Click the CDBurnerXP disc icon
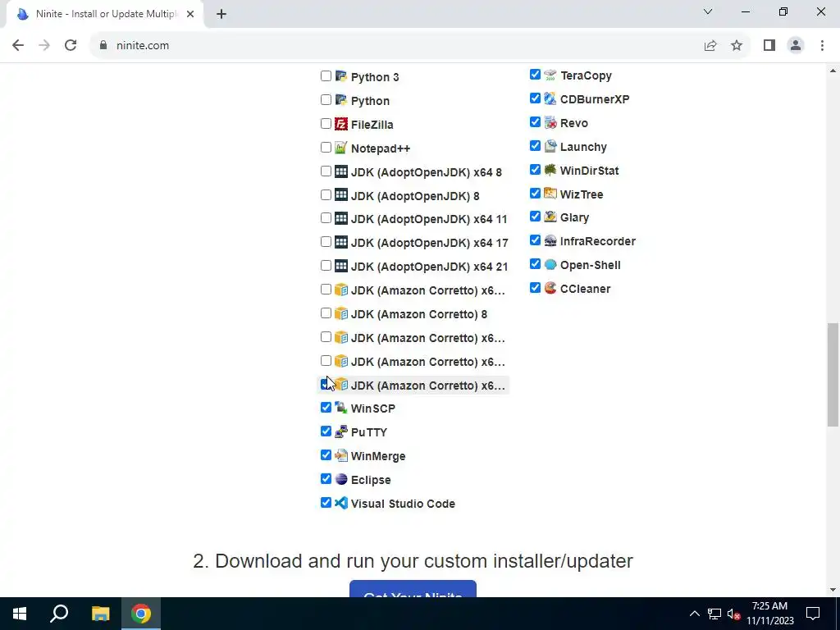This screenshot has height=630, width=840. point(550,98)
